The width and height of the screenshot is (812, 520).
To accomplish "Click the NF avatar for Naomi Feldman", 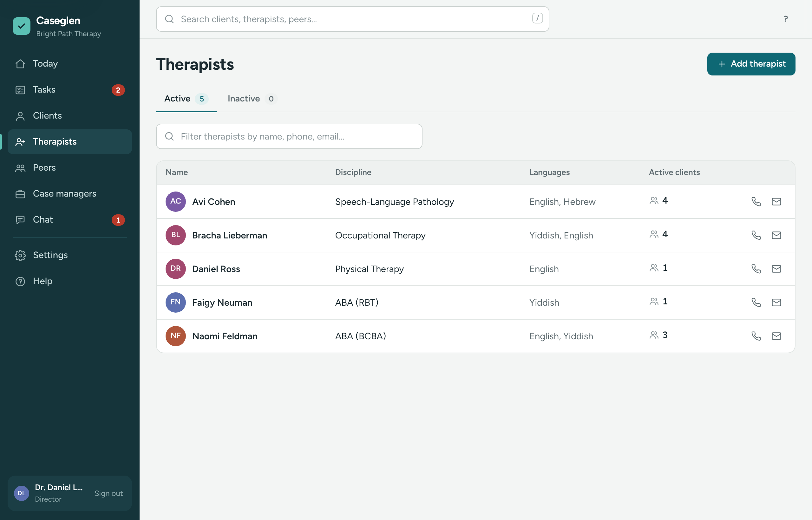I will pos(176,336).
